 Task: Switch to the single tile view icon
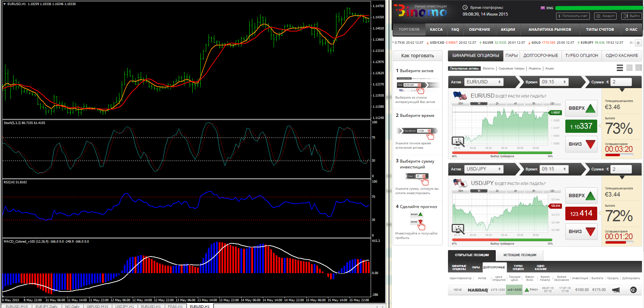(638, 68)
